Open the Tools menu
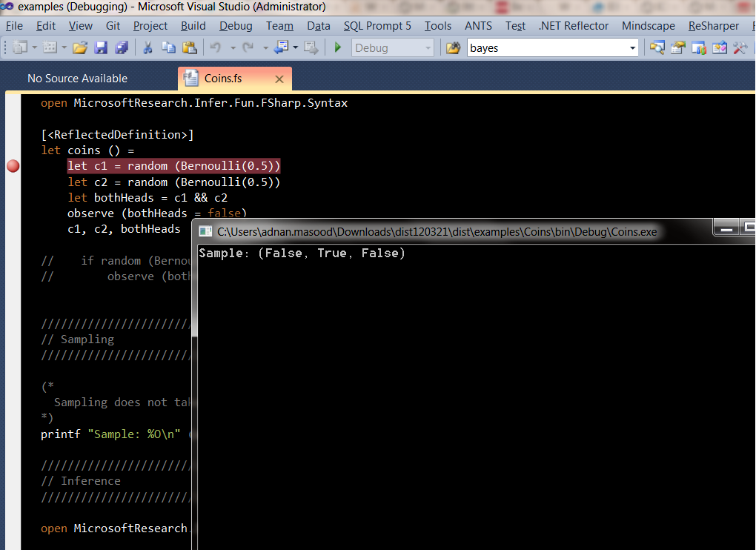The width and height of the screenshot is (756, 550). (x=438, y=25)
